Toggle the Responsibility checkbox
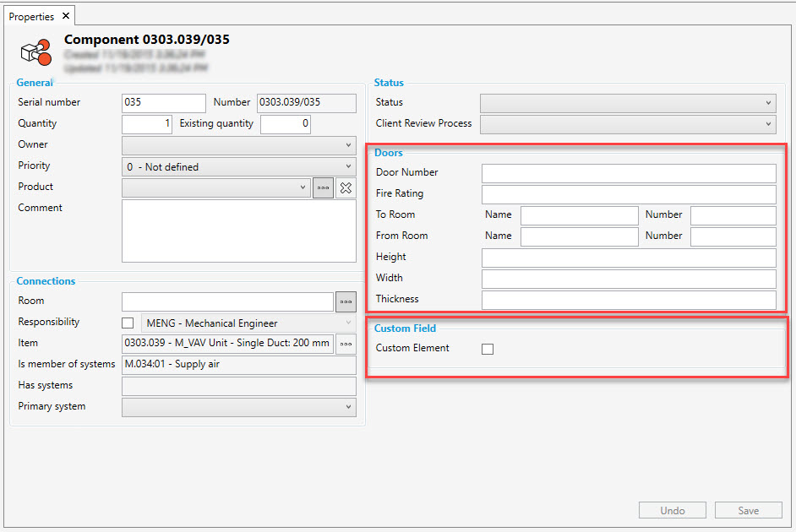The height and width of the screenshot is (532, 796). (128, 323)
